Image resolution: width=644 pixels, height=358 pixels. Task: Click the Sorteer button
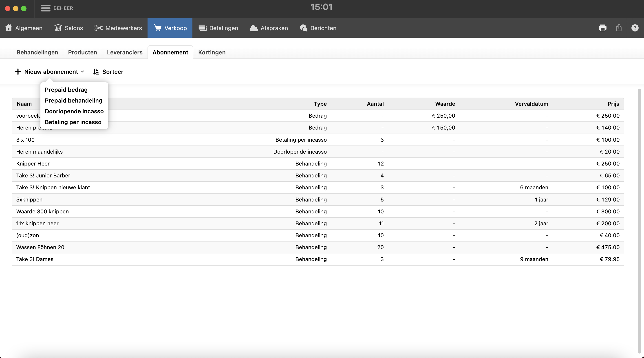(108, 72)
